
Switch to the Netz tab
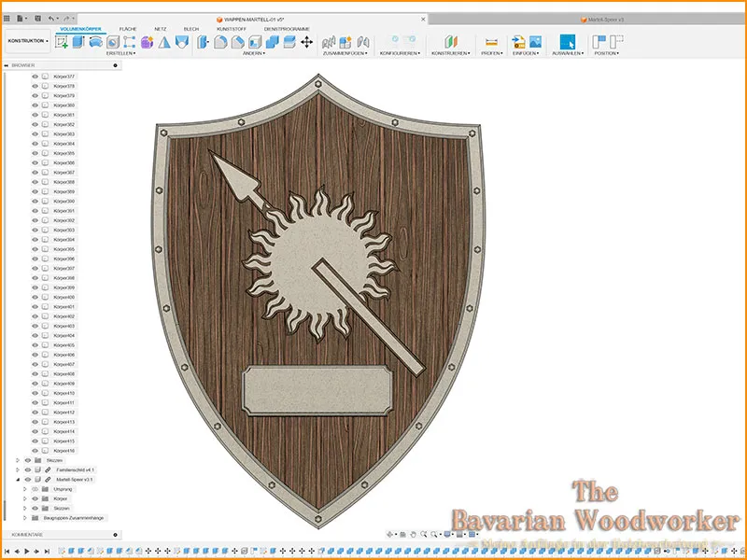(x=160, y=29)
